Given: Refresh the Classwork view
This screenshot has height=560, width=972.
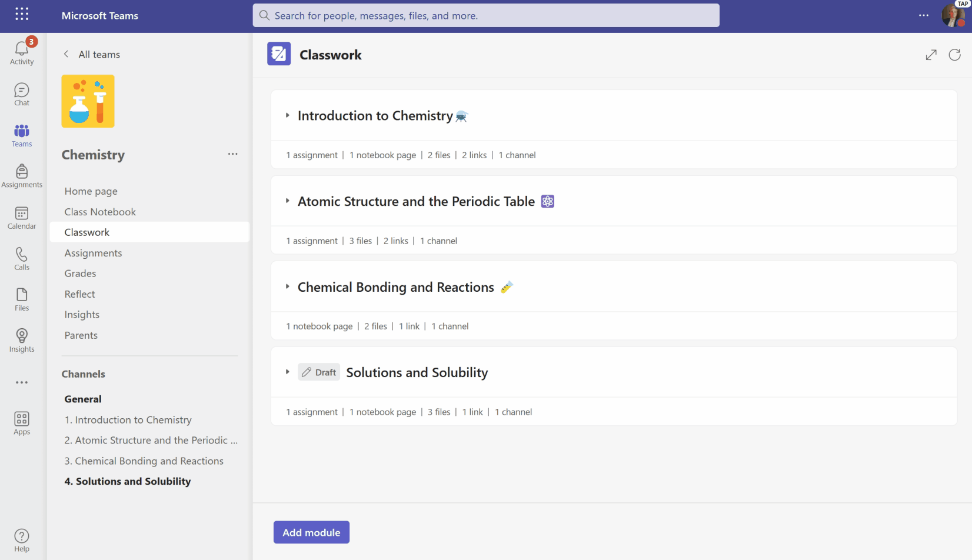Looking at the screenshot, I should pyautogui.click(x=954, y=54).
